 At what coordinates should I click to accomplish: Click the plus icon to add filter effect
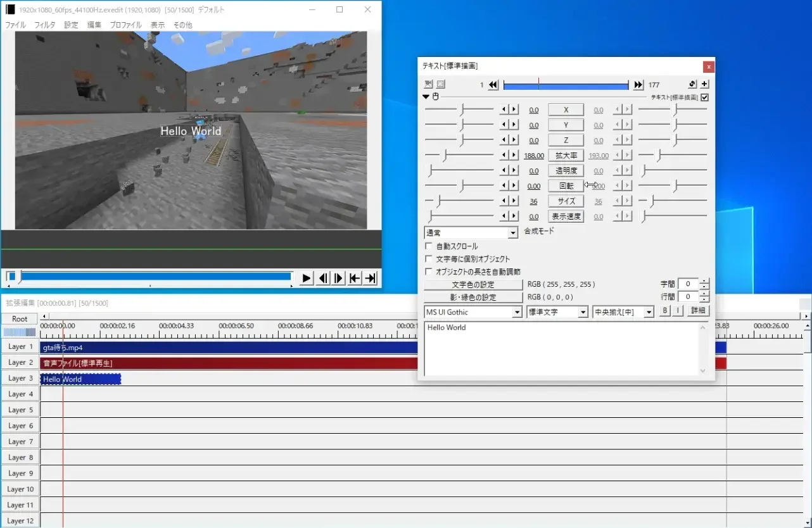(704, 84)
